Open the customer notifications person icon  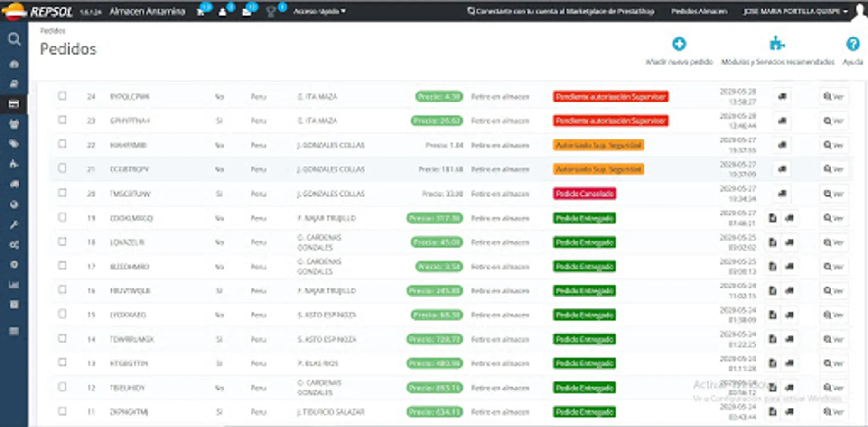click(x=222, y=11)
